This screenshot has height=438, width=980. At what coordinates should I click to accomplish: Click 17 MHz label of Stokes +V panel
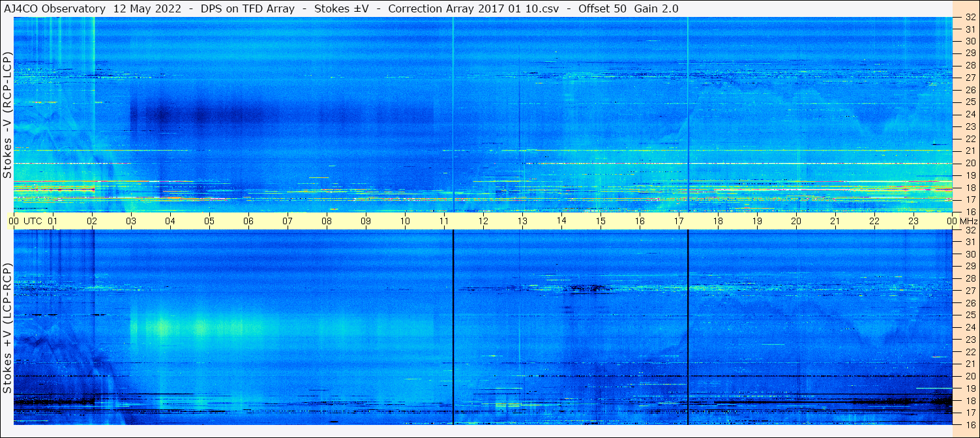pyautogui.click(x=970, y=413)
